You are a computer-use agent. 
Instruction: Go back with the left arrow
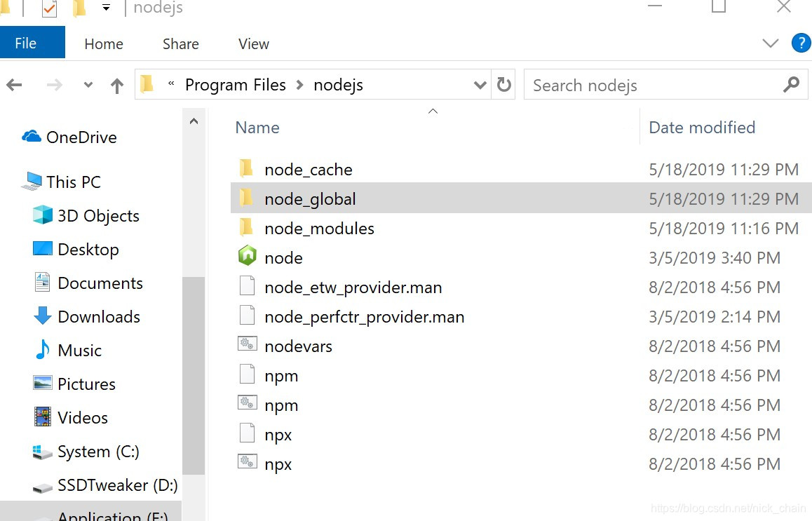(15, 85)
